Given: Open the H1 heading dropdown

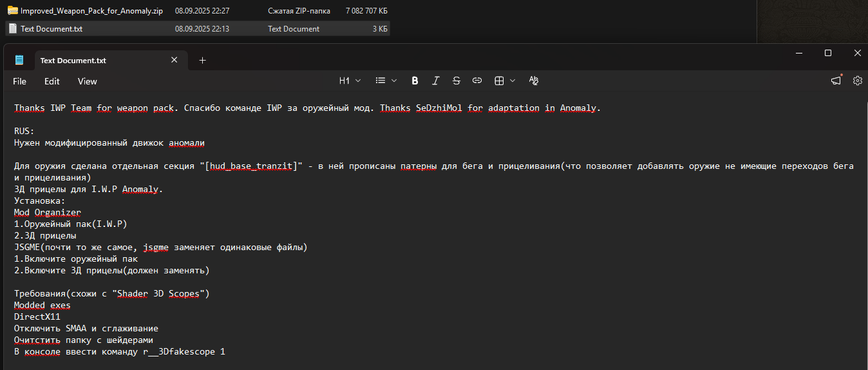Looking at the screenshot, I should coord(350,81).
